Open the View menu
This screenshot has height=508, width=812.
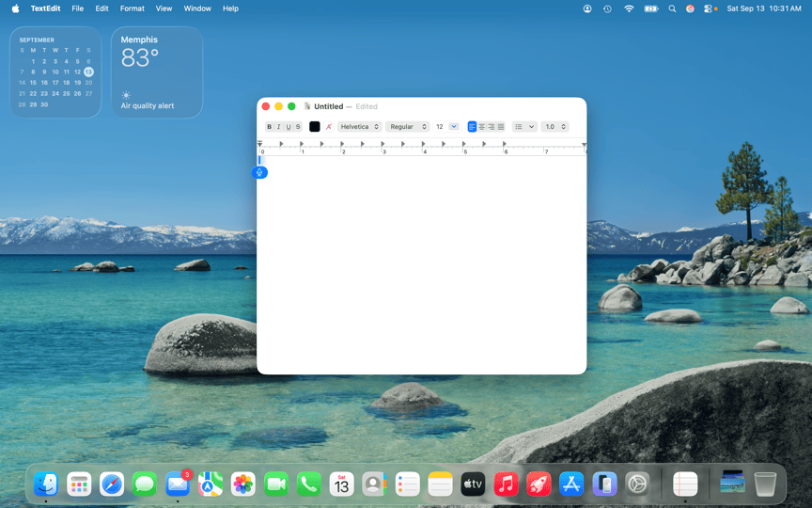click(x=164, y=8)
